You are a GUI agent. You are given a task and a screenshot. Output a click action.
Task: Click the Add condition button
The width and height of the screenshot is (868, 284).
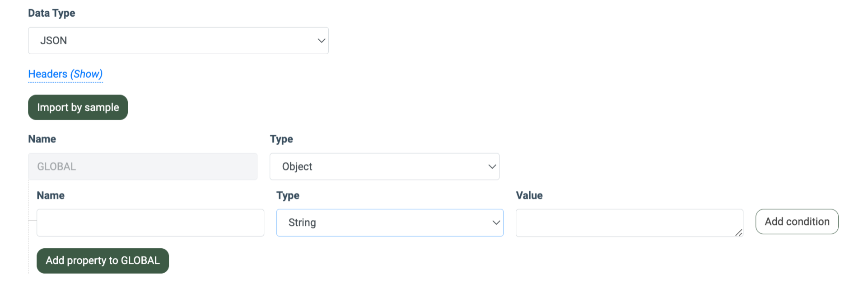click(797, 222)
